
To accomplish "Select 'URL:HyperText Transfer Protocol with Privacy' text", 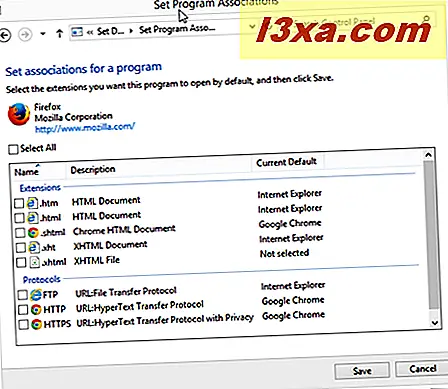I will coord(165,320).
